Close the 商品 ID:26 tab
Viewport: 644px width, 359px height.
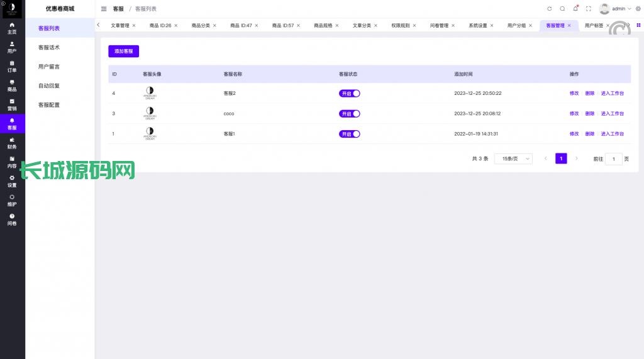coord(176,26)
